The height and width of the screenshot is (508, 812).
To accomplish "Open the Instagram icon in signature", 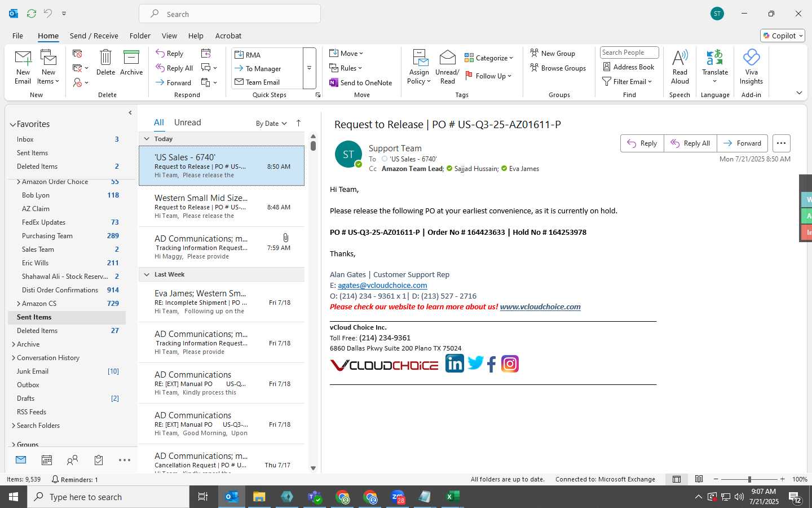I will tap(510, 364).
